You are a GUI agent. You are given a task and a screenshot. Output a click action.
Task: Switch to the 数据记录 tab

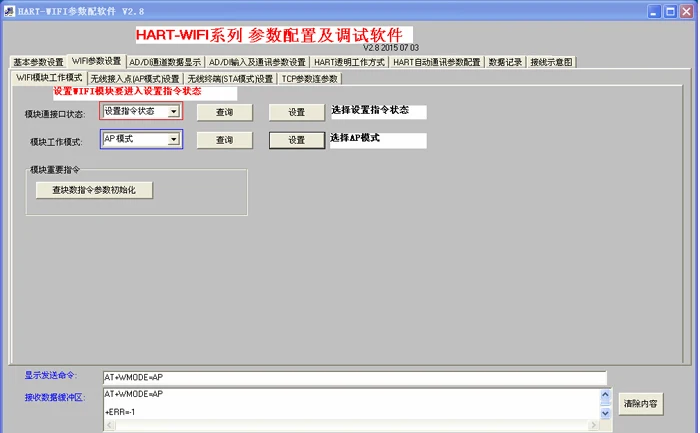pos(505,62)
